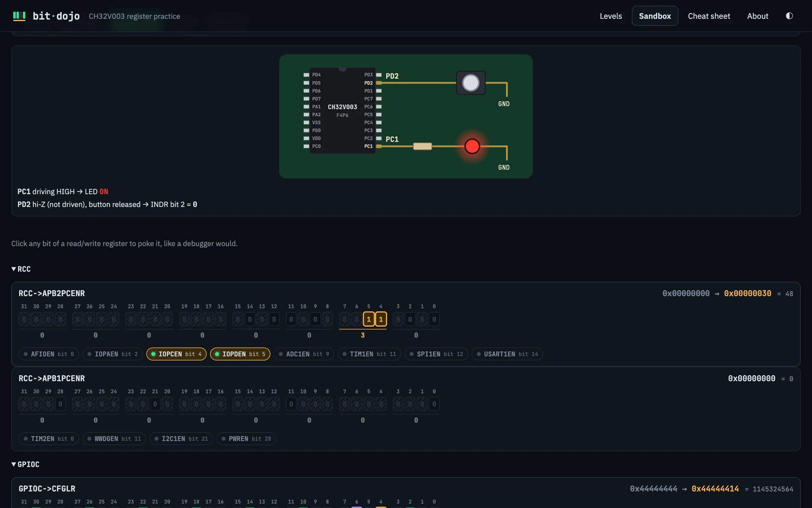812x508 pixels.
Task: Collapse the RCC register section
Action: tap(21, 269)
